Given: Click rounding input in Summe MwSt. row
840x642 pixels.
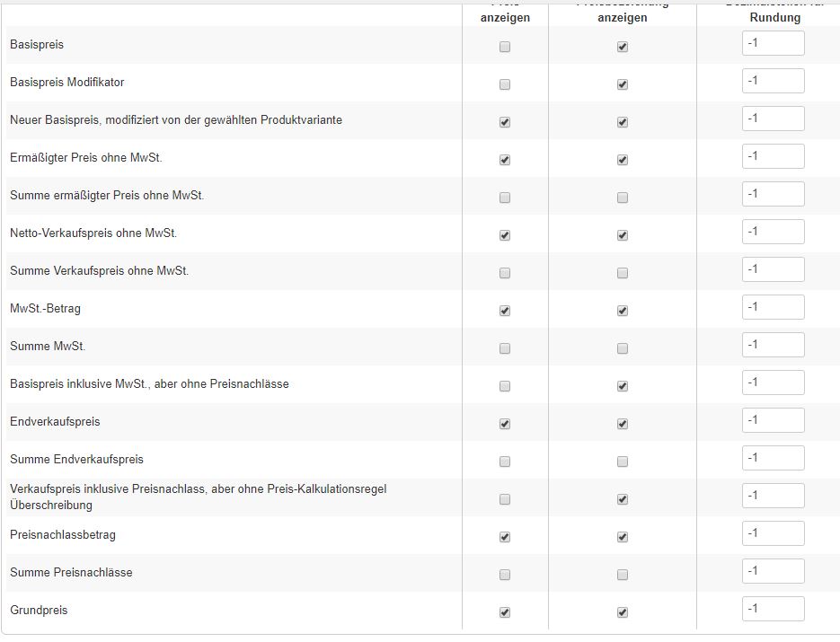Looking at the screenshot, I should 773,345.
